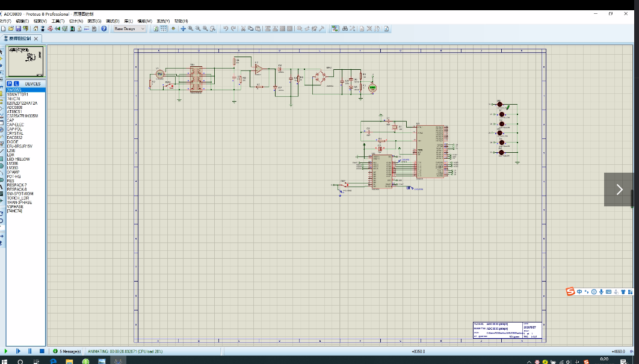Toggle the grid display icon

pyautogui.click(x=164, y=28)
